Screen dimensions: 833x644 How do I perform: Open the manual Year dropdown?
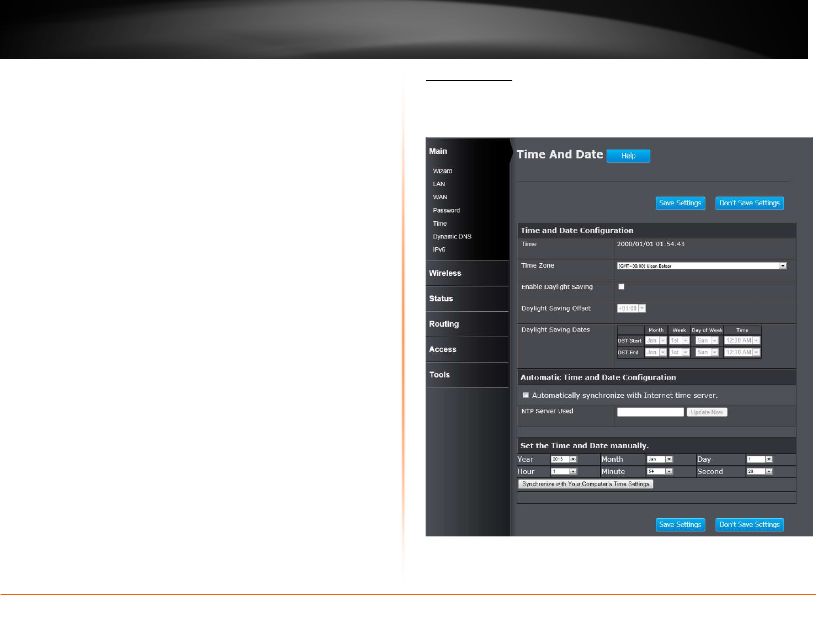pyautogui.click(x=564, y=459)
